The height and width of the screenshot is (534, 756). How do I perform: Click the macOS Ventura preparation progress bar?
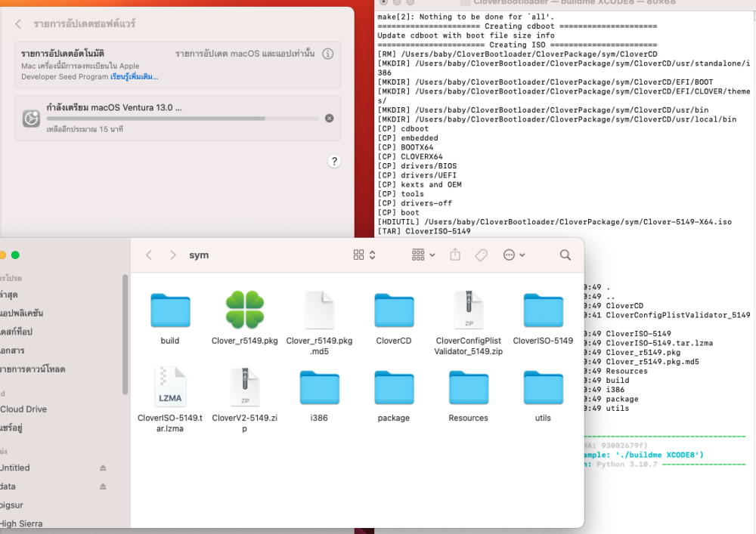[183, 118]
